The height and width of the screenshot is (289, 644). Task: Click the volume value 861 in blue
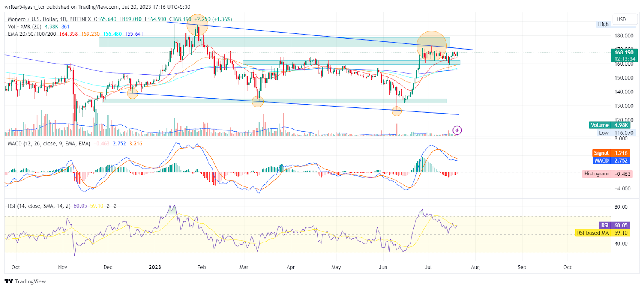65,27
